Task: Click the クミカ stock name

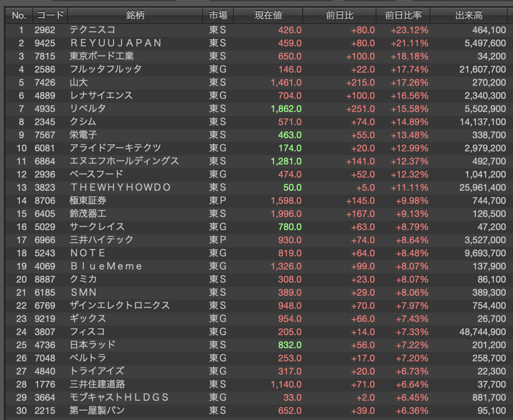Action: [x=83, y=279]
